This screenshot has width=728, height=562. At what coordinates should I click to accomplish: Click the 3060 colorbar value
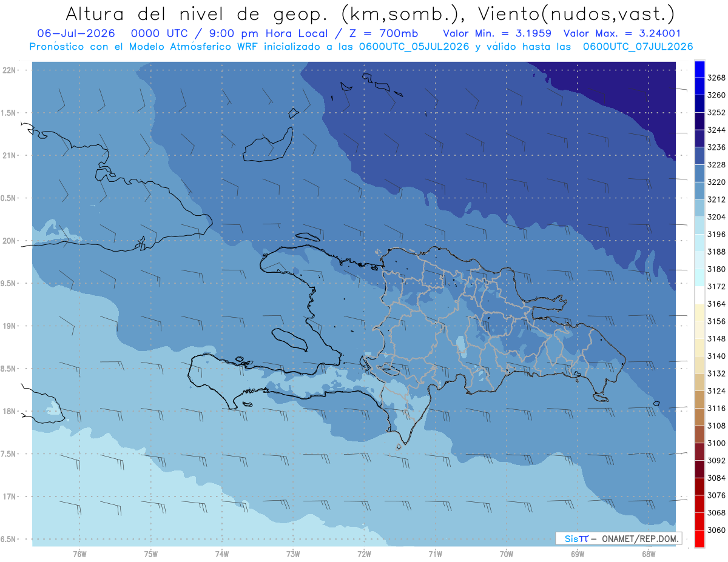pos(717,530)
